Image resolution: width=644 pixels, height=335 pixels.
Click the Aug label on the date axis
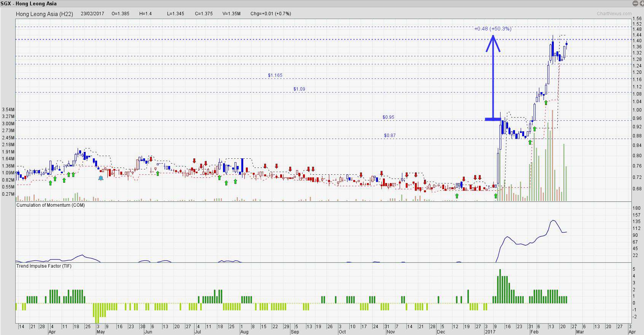point(244,332)
